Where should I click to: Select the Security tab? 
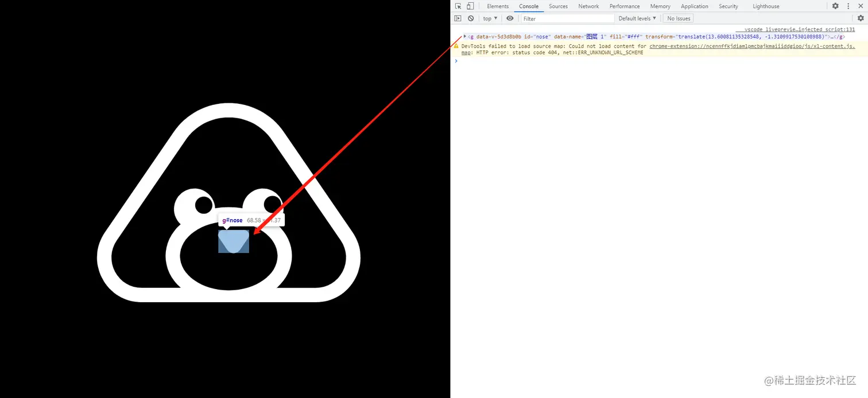point(728,6)
